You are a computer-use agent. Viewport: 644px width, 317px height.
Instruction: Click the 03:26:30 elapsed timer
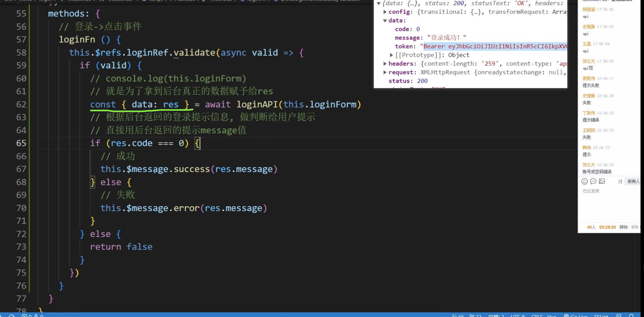click(x=607, y=227)
